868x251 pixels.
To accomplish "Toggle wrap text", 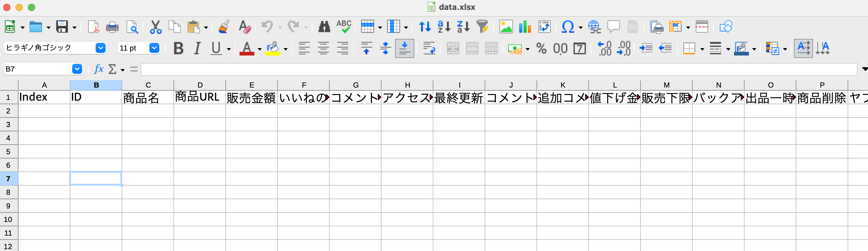I will point(429,48).
